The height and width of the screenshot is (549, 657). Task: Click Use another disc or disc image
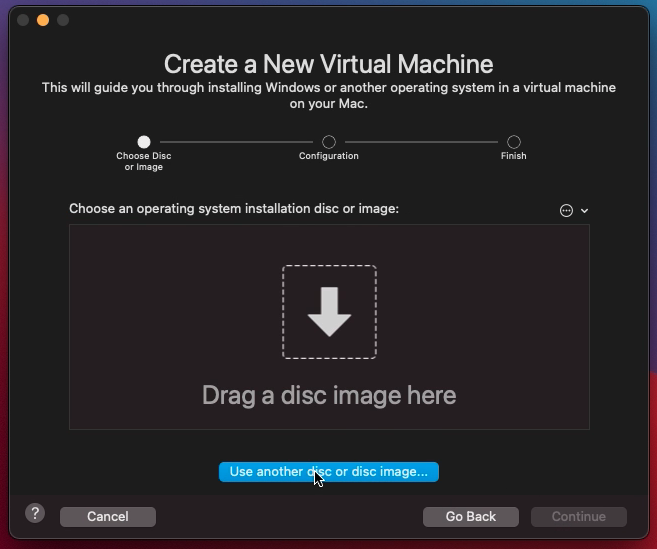(x=329, y=472)
